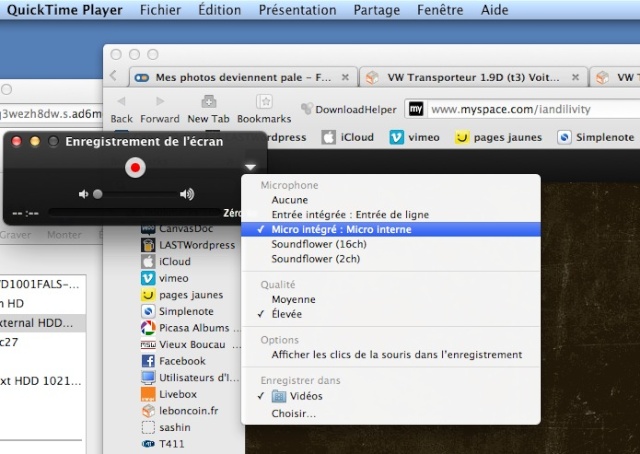Click CanvasDoc bookmark icon
640x454 pixels.
point(148,229)
